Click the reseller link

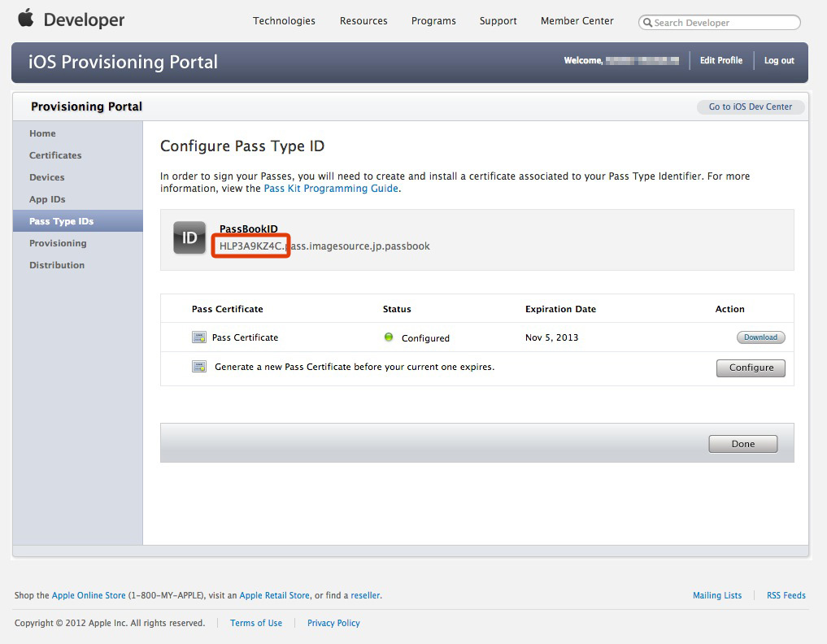[x=365, y=595]
